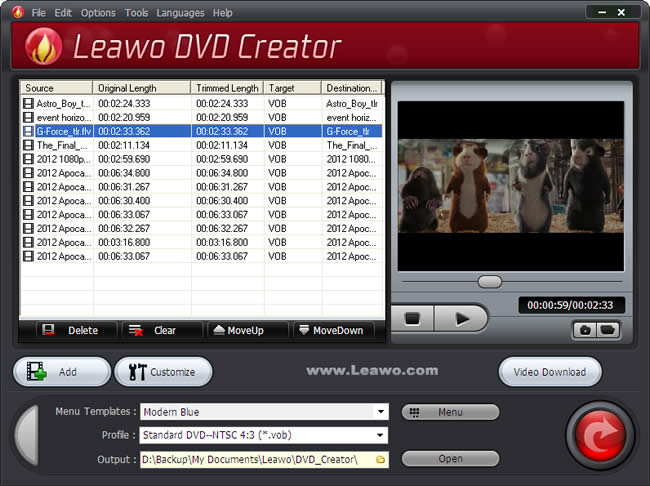Image resolution: width=650 pixels, height=486 pixels.
Task: Select the 2012 1080p... row
Action: tap(201, 159)
